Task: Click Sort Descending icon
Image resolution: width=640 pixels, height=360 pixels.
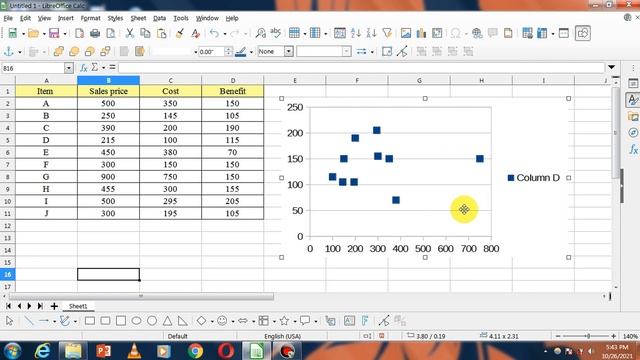Action: 371,33
